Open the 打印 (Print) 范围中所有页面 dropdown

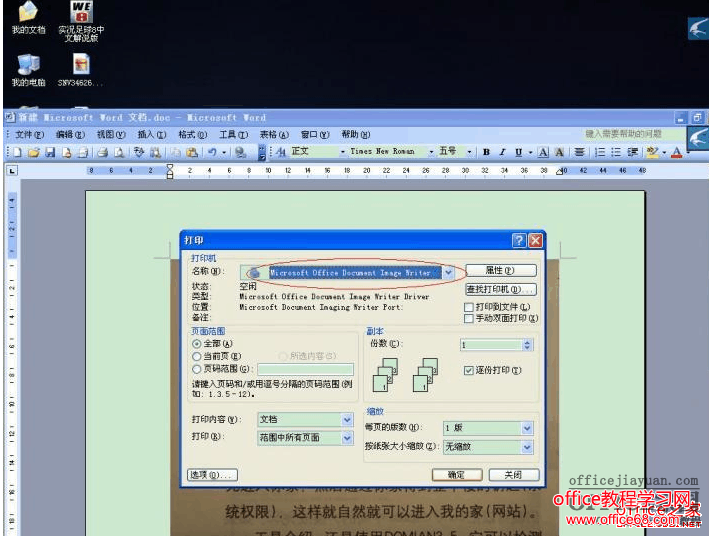[347, 438]
